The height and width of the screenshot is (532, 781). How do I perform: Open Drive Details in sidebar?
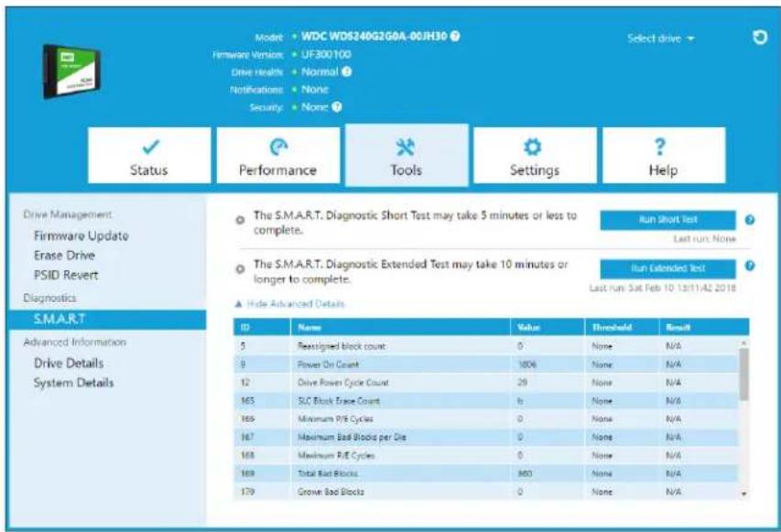[69, 364]
